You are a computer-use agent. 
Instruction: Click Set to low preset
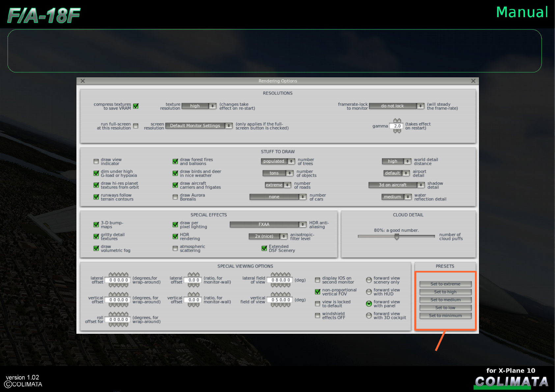[446, 308]
